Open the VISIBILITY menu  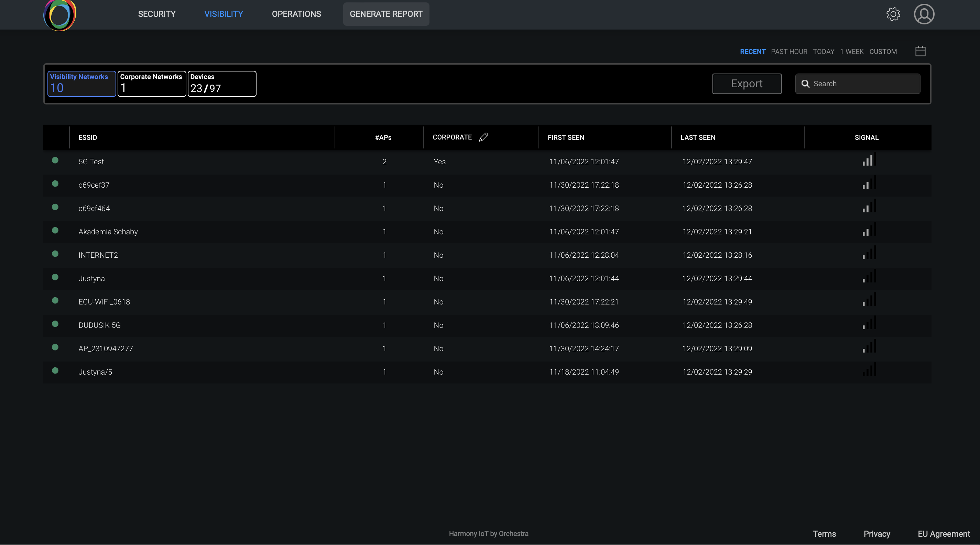pyautogui.click(x=223, y=14)
